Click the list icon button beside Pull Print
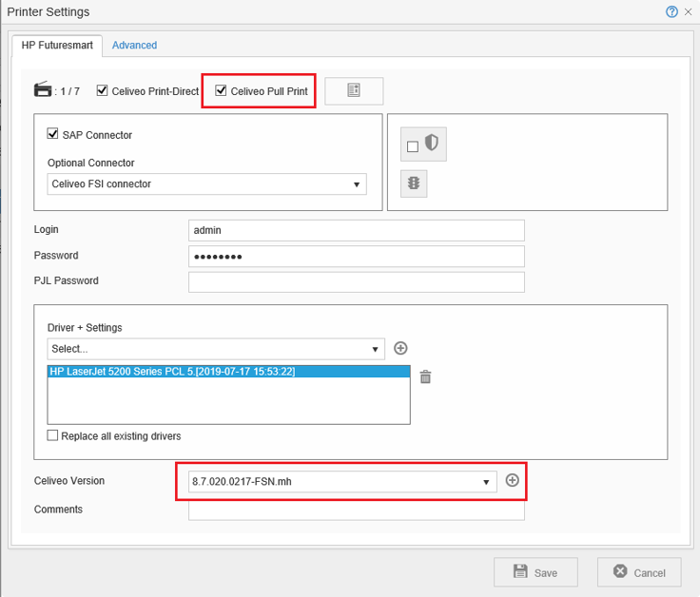This screenshot has height=597, width=700. pyautogui.click(x=354, y=90)
